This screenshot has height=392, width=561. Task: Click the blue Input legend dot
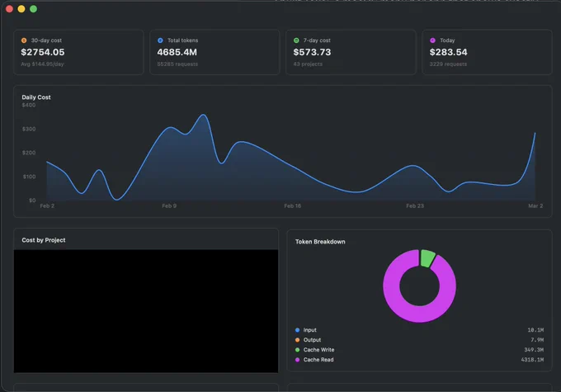coord(297,330)
